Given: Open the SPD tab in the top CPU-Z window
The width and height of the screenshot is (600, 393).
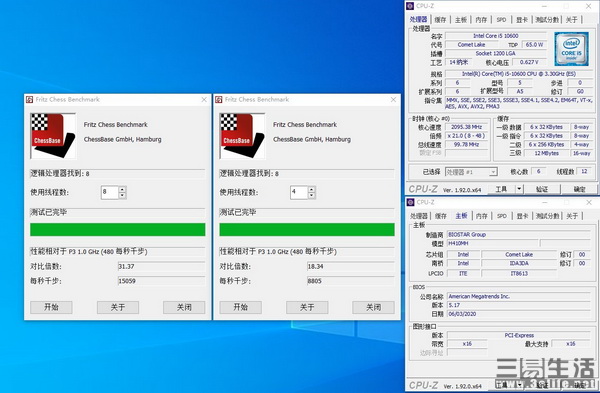Looking at the screenshot, I should (x=501, y=20).
